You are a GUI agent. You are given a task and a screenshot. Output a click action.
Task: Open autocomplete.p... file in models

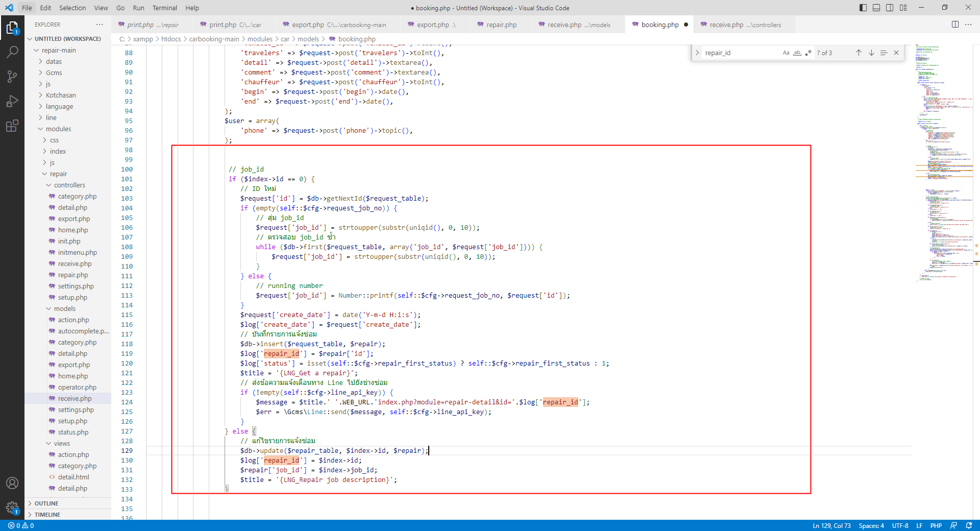[x=83, y=331]
